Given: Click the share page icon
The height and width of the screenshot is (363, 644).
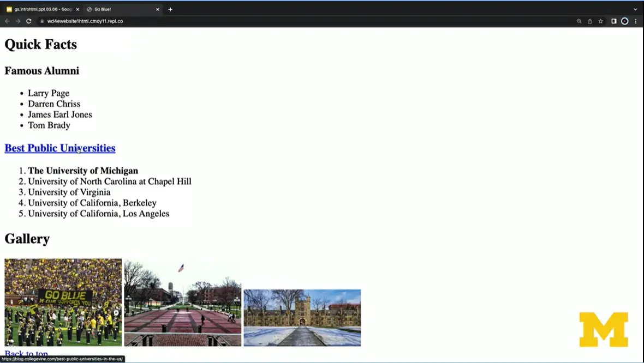Looking at the screenshot, I should (x=590, y=21).
